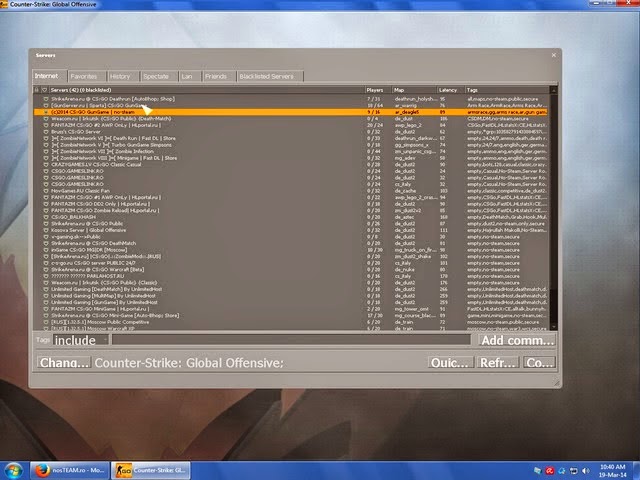Sort by the Latency column header
Viewport: 640px width, 480px height.
[450, 90]
